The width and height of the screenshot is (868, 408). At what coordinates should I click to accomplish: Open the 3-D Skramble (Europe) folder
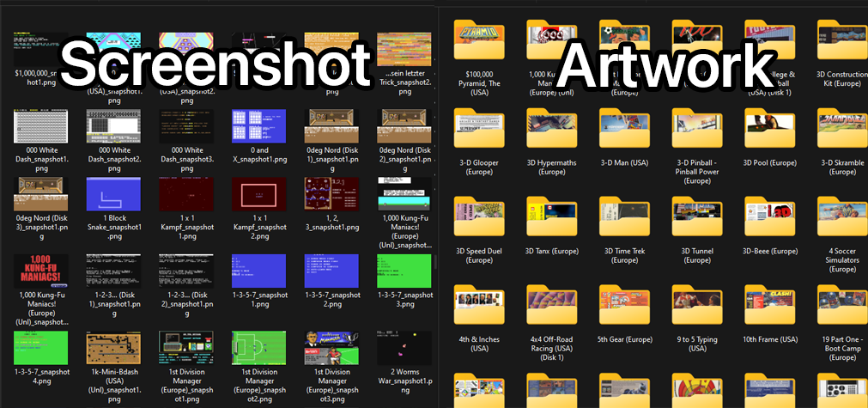coord(842,128)
